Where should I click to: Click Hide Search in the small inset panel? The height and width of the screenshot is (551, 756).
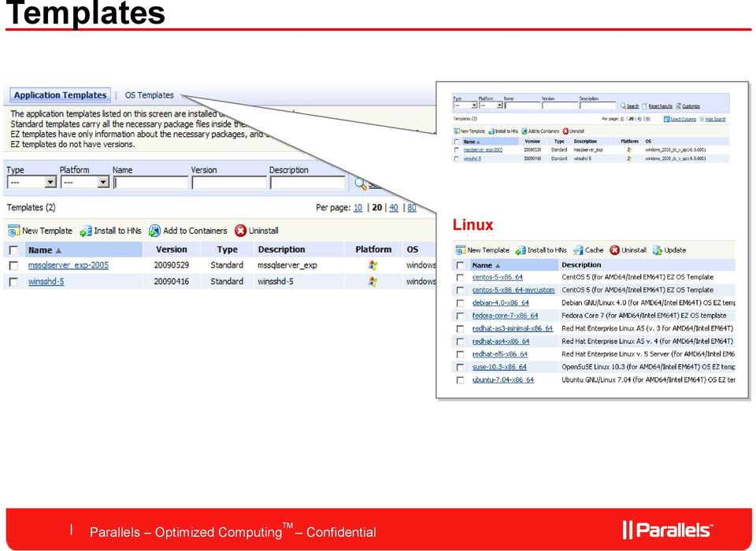(x=713, y=119)
